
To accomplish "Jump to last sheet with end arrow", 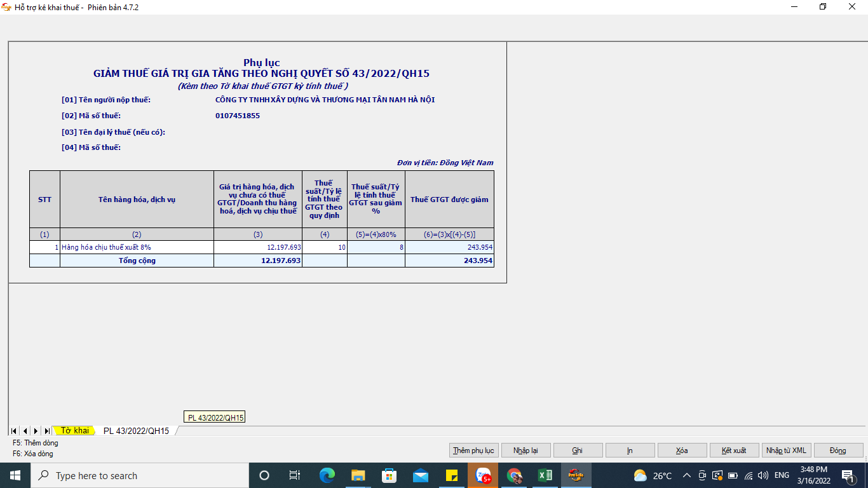I will [x=46, y=431].
